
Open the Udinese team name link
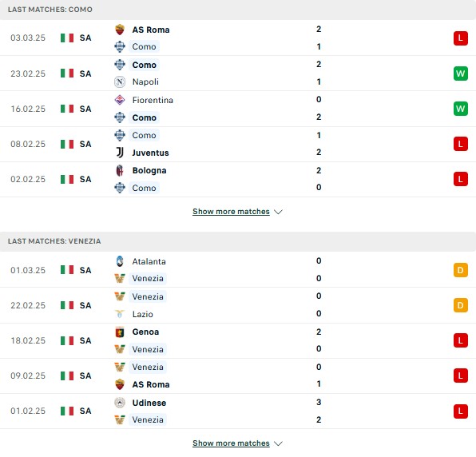(x=149, y=403)
